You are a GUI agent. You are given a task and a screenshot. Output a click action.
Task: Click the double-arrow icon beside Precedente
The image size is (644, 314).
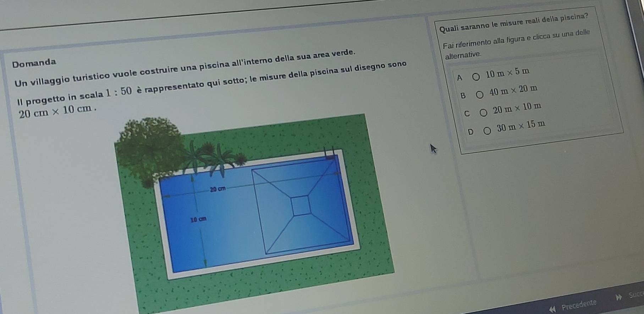click(x=552, y=309)
